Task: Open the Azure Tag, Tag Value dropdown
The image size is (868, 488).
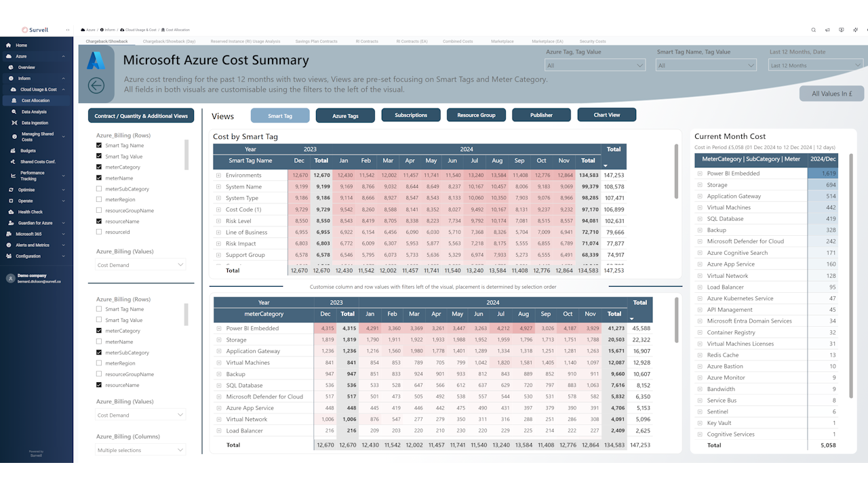Action: pos(595,66)
